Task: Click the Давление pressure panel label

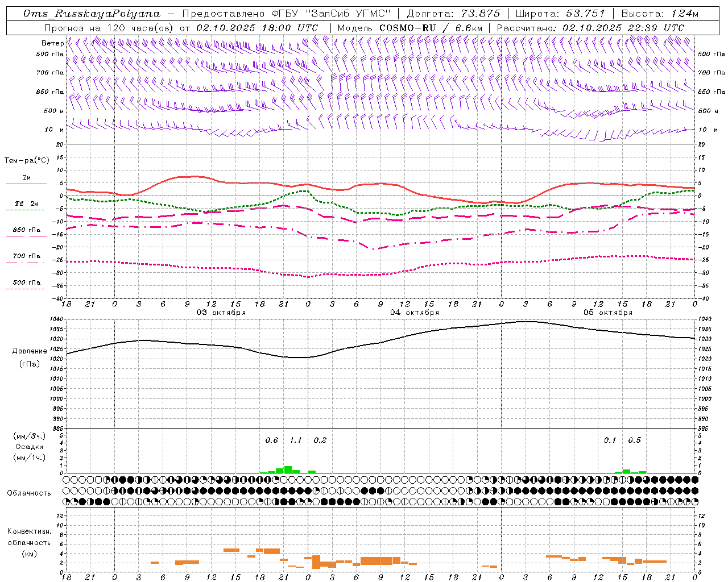Action: tap(30, 351)
